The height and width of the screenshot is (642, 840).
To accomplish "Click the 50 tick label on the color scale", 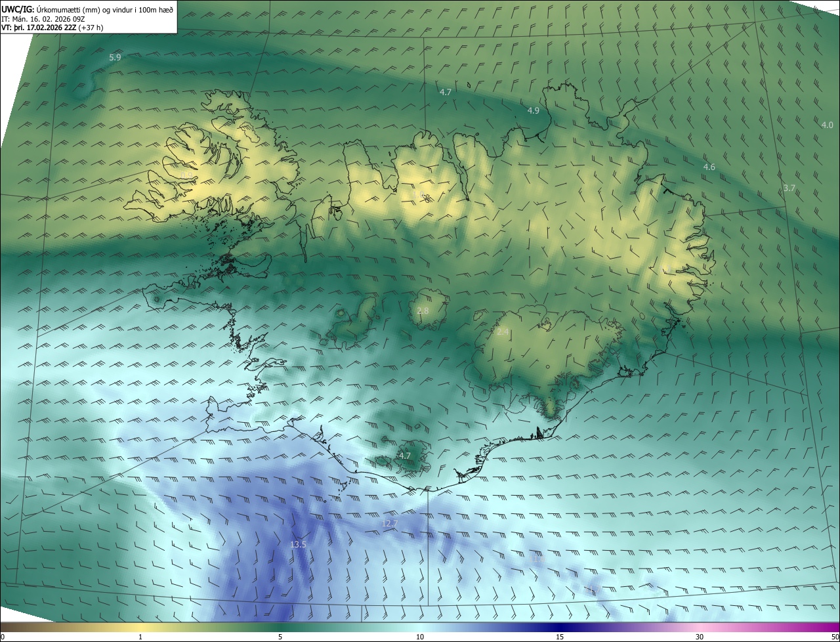I will (834, 637).
